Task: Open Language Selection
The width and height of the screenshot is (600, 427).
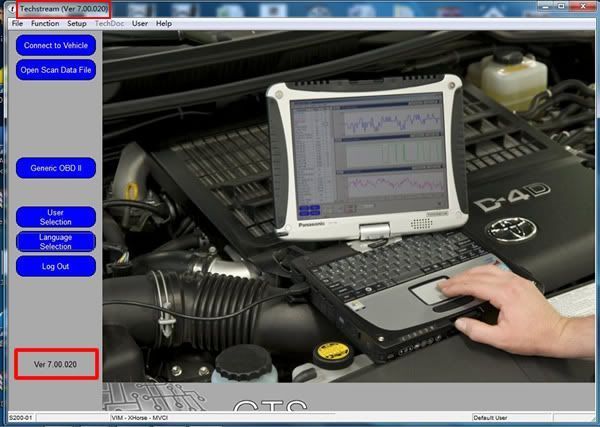Action: (56, 242)
